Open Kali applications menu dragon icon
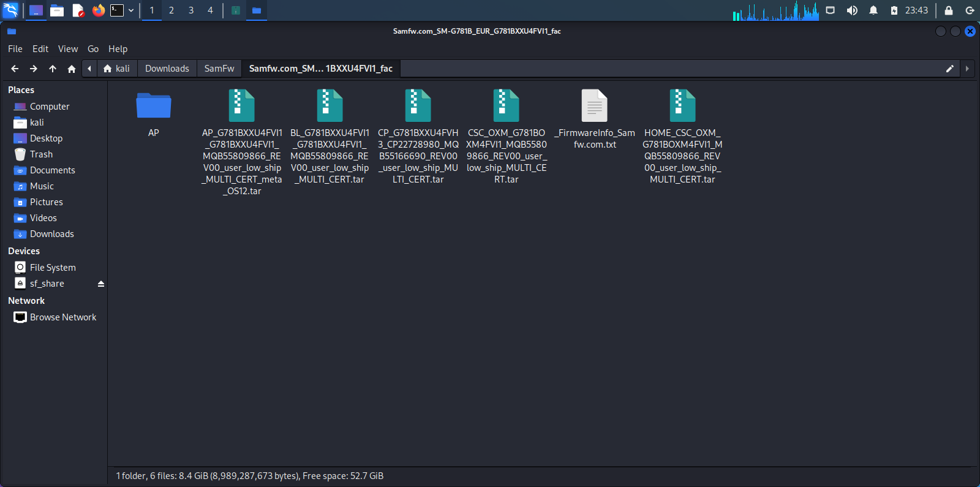The height and width of the screenshot is (487, 980). pyautogui.click(x=11, y=10)
